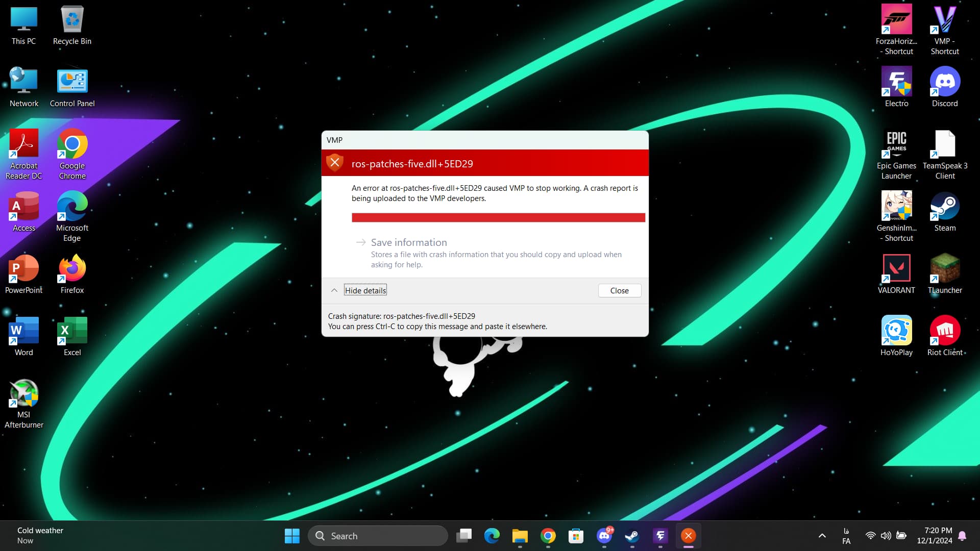
Task: Switch the FA input language indicator
Action: click(846, 536)
